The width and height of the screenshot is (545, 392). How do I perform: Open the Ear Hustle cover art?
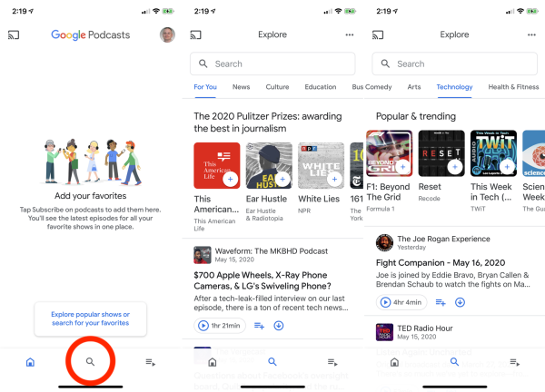click(269, 166)
